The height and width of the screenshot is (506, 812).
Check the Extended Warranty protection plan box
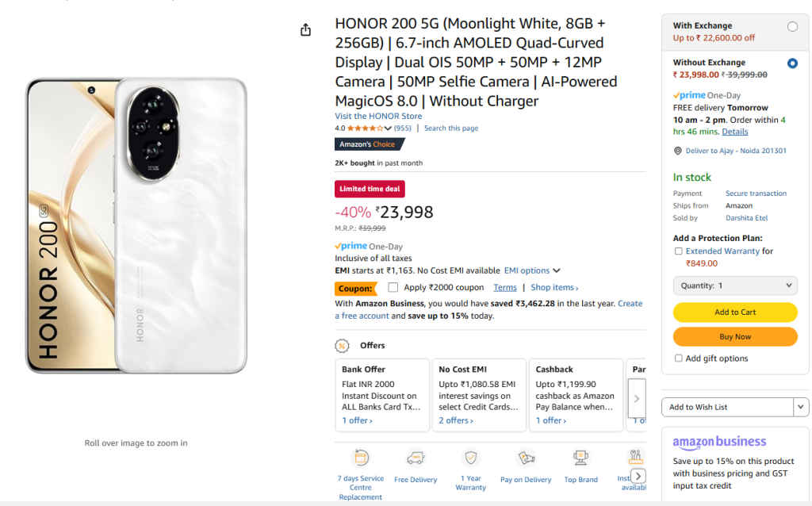678,251
